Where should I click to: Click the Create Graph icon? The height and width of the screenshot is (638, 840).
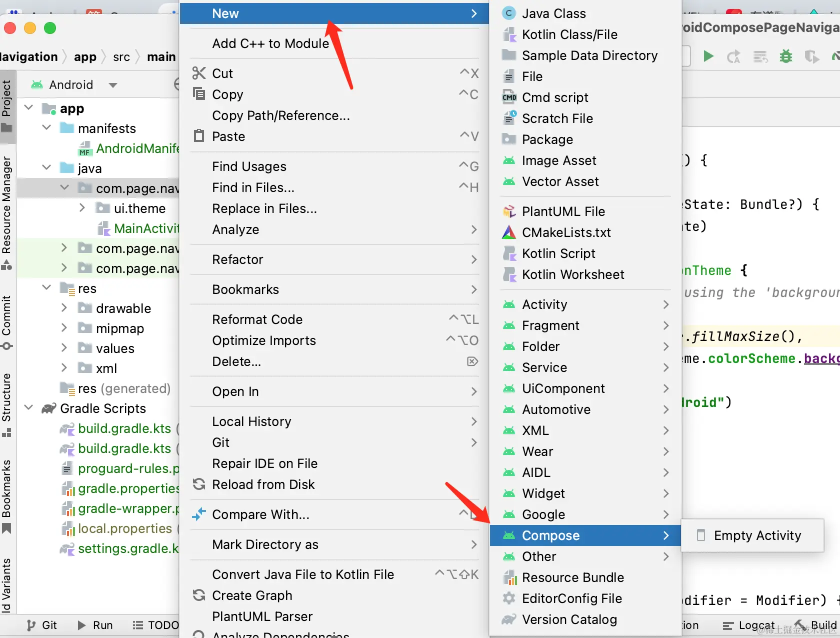(199, 595)
